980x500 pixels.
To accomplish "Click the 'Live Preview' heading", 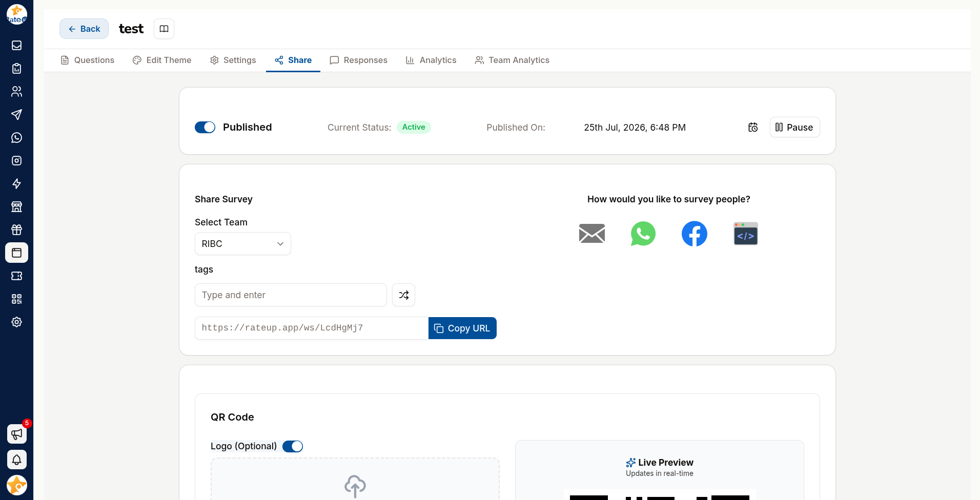I will pos(666,463).
